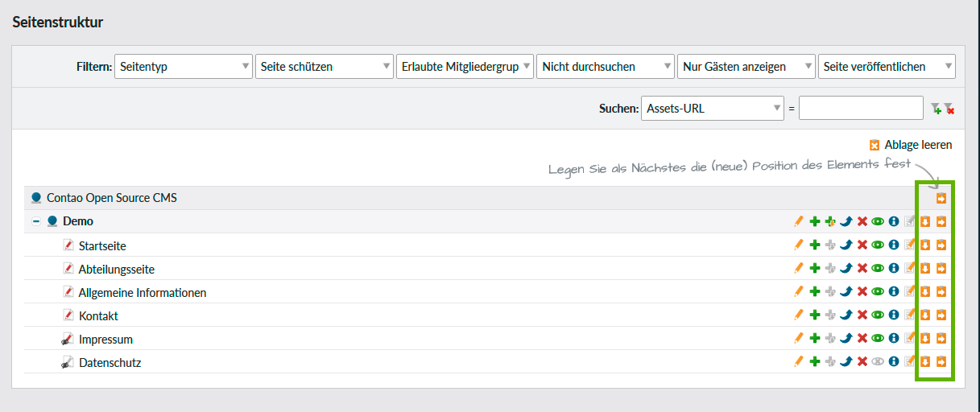Open the Seitentyp filter dropdown

(x=184, y=67)
